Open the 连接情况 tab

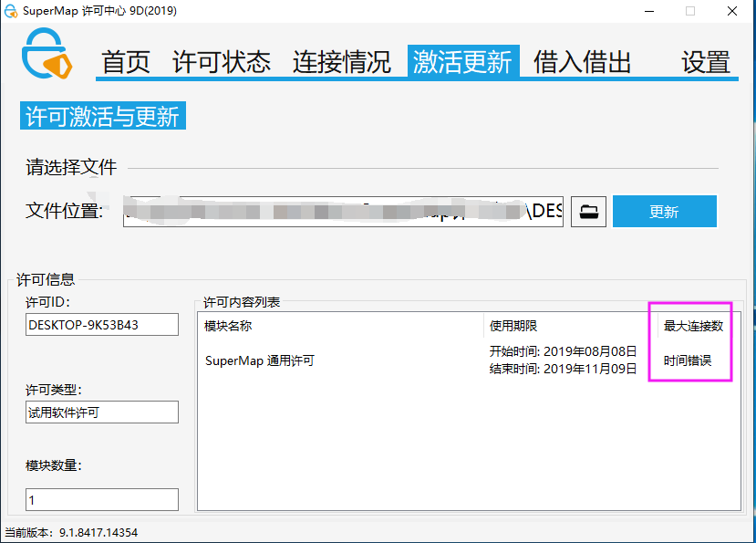point(341,62)
